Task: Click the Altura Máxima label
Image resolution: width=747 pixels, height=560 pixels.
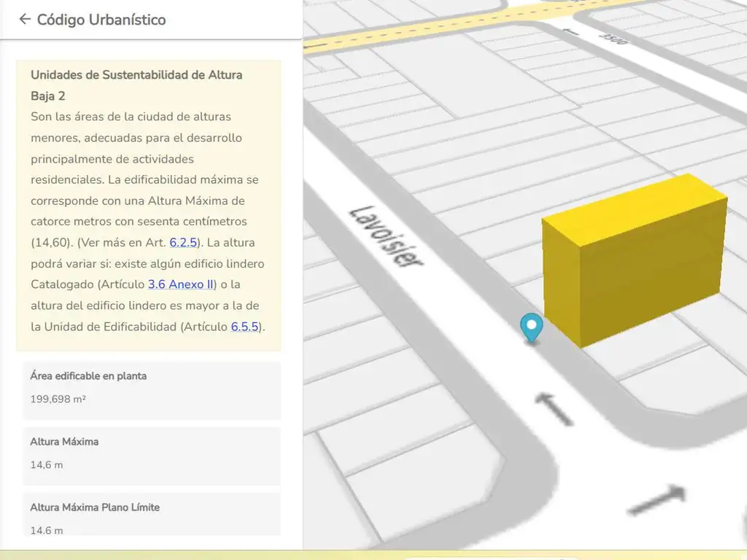Action: [x=64, y=442]
